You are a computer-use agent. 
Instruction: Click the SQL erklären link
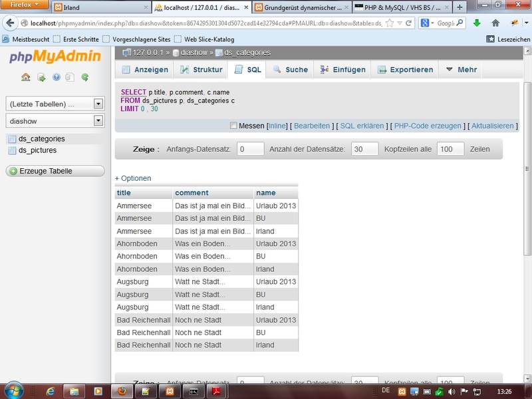(362, 126)
